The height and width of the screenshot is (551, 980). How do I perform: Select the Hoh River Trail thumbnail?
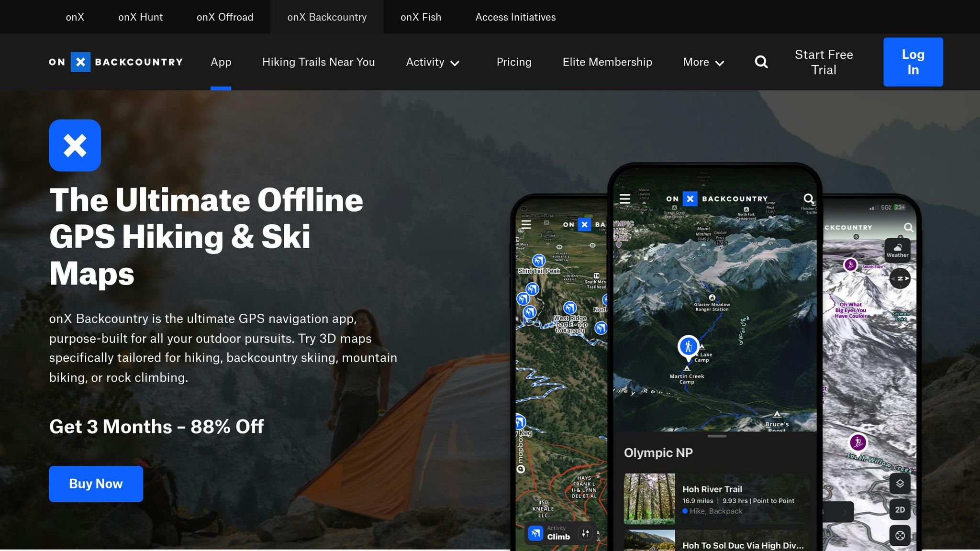pos(649,499)
